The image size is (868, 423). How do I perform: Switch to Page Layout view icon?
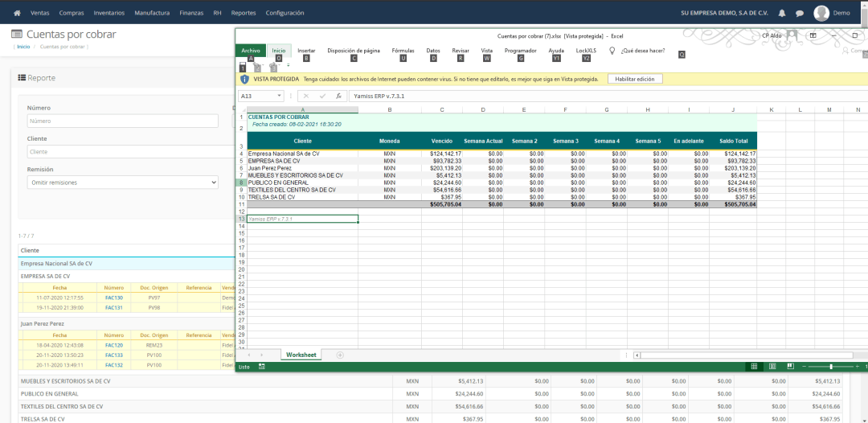[x=772, y=367]
